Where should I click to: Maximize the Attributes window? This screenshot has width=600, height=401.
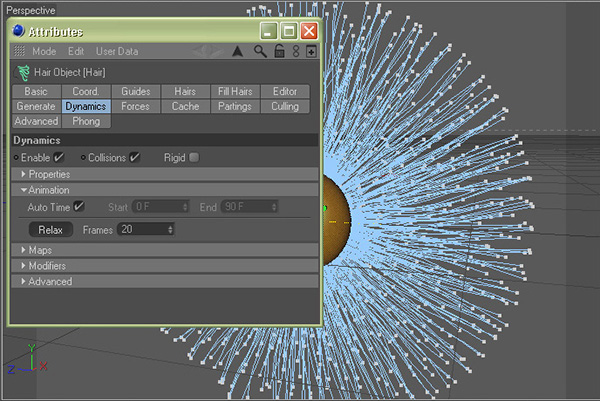(289, 31)
